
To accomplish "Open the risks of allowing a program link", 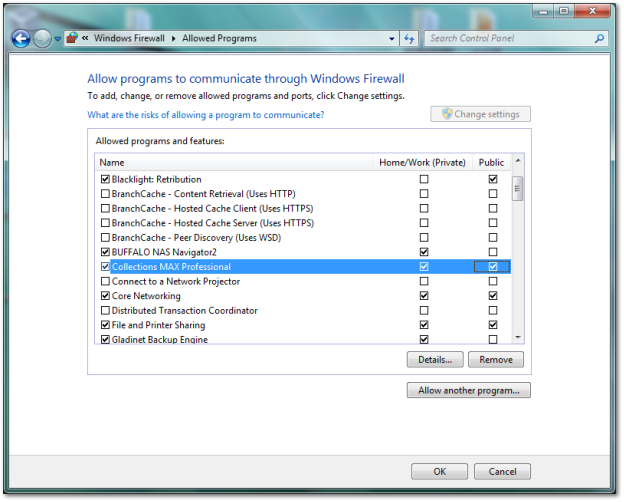I will (206, 115).
